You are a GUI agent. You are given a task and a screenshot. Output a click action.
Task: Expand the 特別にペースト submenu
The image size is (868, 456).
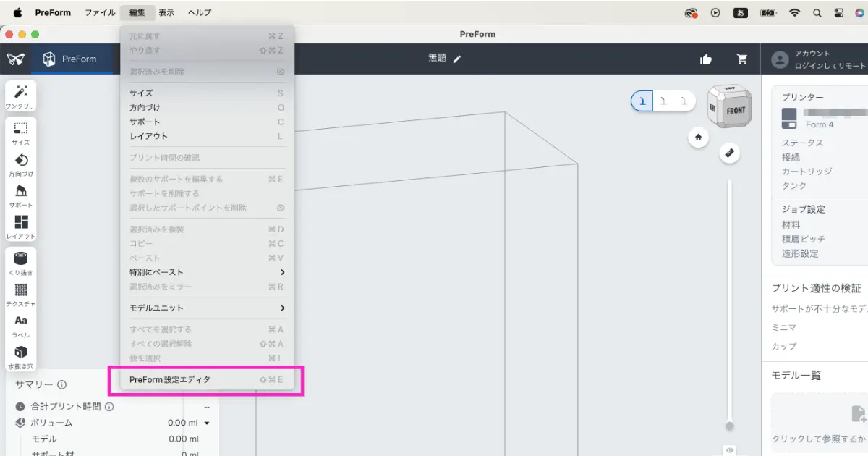click(x=207, y=272)
